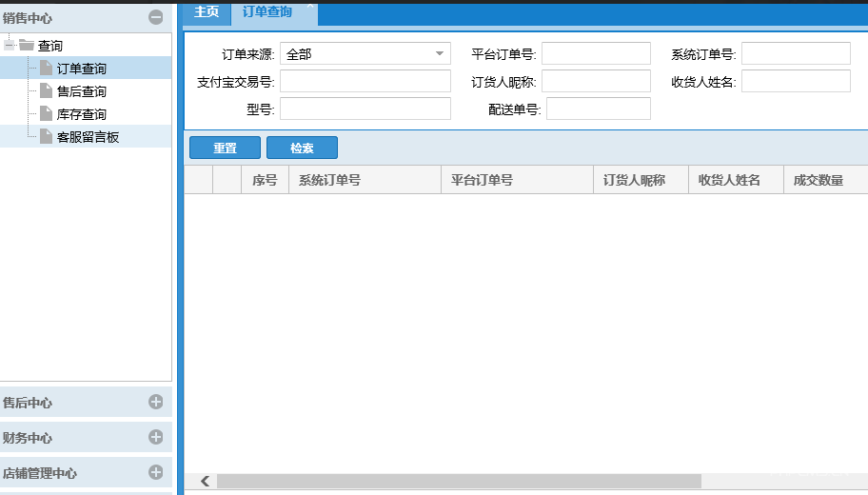
Task: Click the 平台订单号 input field
Action: click(x=596, y=53)
